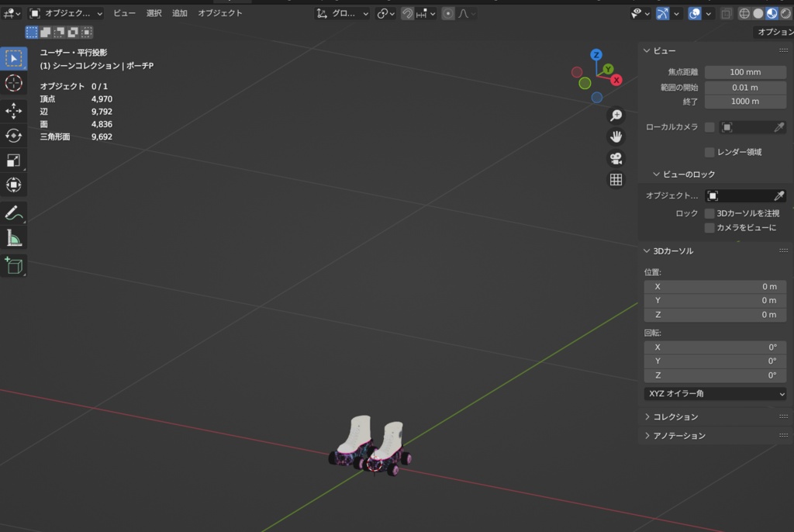The height and width of the screenshot is (532, 794).
Task: Enable 3Dカーソルを注視 lock checkbox
Action: coord(709,213)
